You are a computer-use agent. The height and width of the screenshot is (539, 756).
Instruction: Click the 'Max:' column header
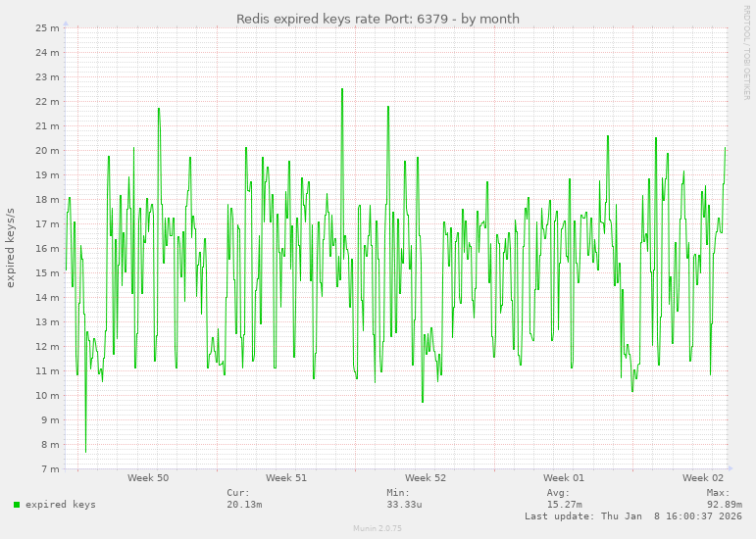pyautogui.click(x=718, y=493)
